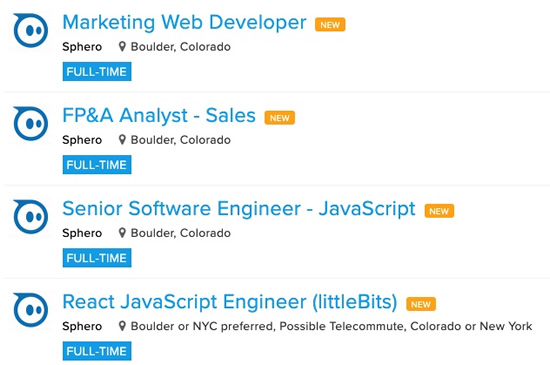550x365 pixels.
Task: Click the Sphero logo beside FP&A Analyst - Sales
Action: click(x=31, y=123)
